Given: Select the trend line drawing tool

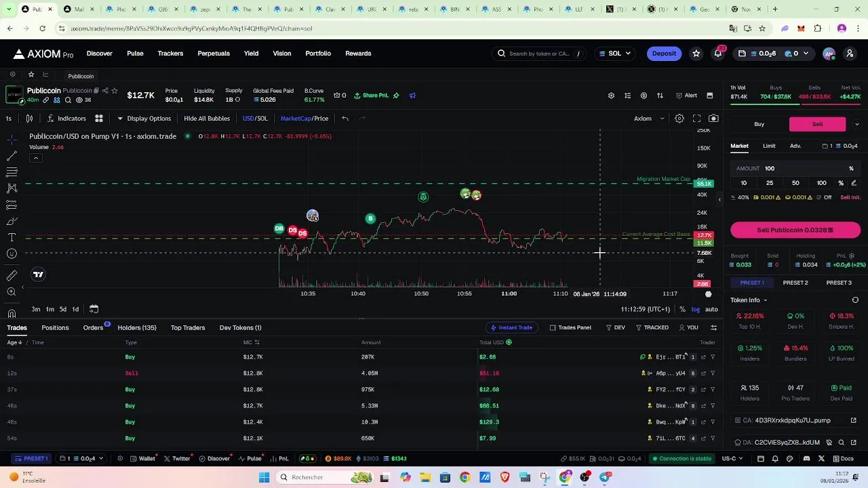Looking at the screenshot, I should [12, 156].
